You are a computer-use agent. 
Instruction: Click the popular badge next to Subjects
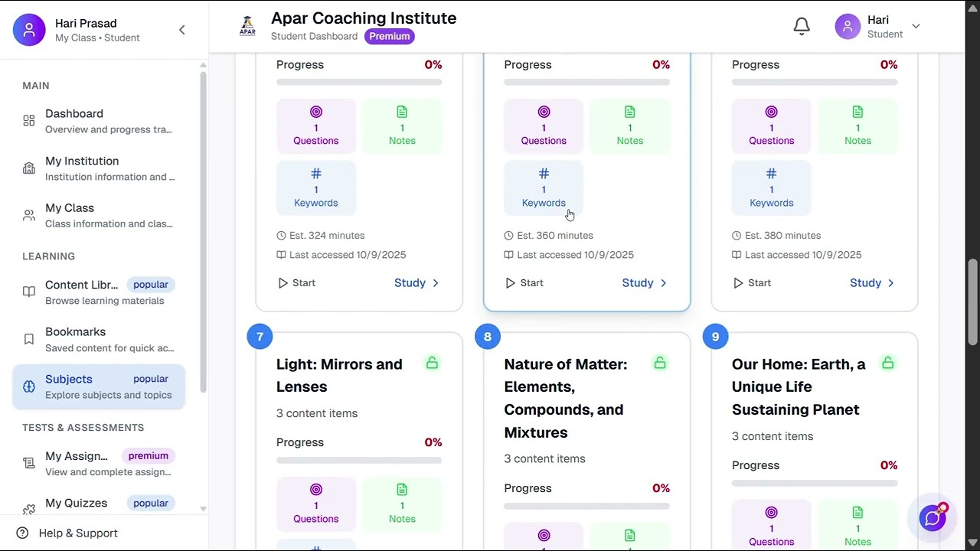point(151,379)
